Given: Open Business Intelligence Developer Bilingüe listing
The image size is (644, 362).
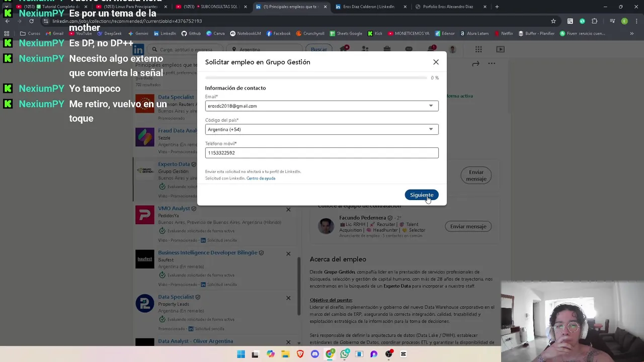Looking at the screenshot, I should (x=207, y=252).
